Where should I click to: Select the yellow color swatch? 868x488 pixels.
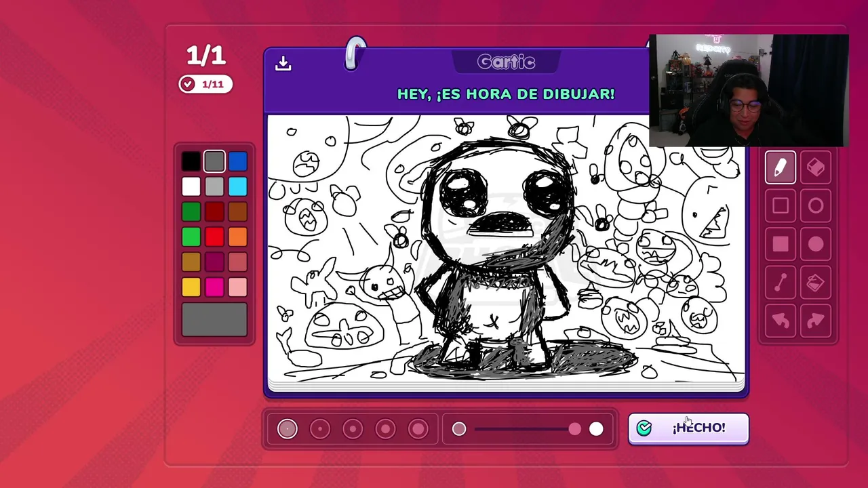point(191,287)
